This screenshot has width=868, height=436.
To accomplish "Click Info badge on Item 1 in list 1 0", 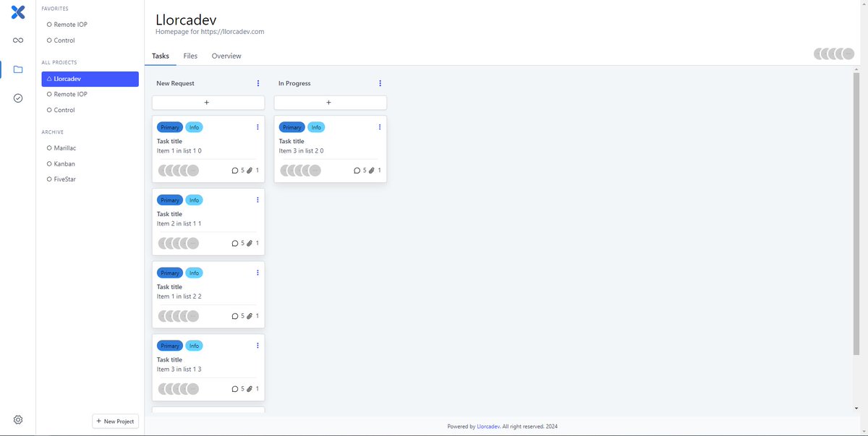I will tap(194, 127).
